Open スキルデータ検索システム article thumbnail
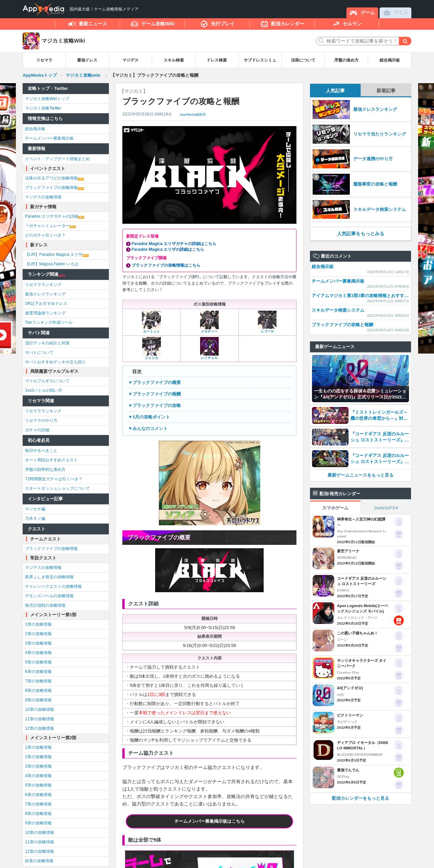Image resolution: width=434 pixels, height=868 pixels. click(331, 209)
